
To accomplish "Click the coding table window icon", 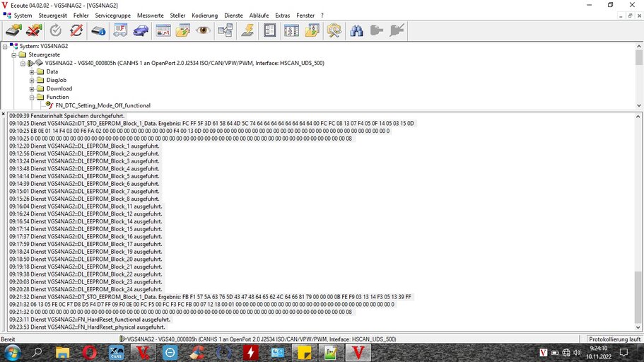I will click(x=291, y=30).
